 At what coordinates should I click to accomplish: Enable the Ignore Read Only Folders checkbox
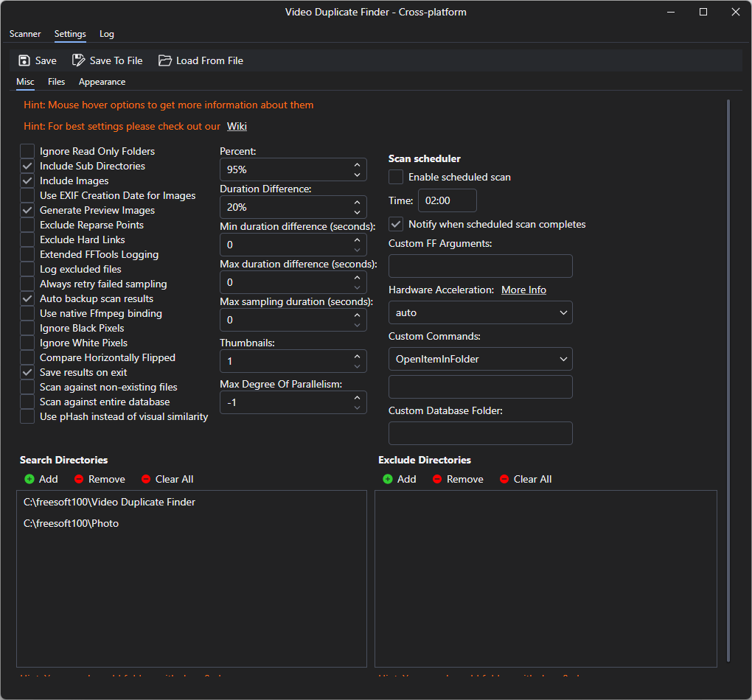pyautogui.click(x=27, y=151)
